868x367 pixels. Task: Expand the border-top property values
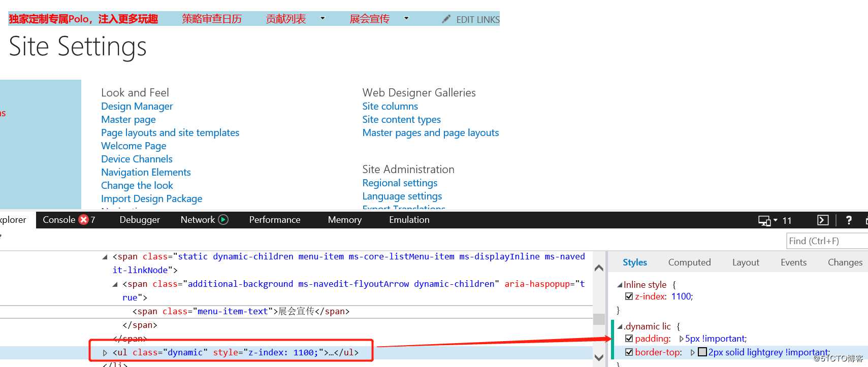[692, 352]
